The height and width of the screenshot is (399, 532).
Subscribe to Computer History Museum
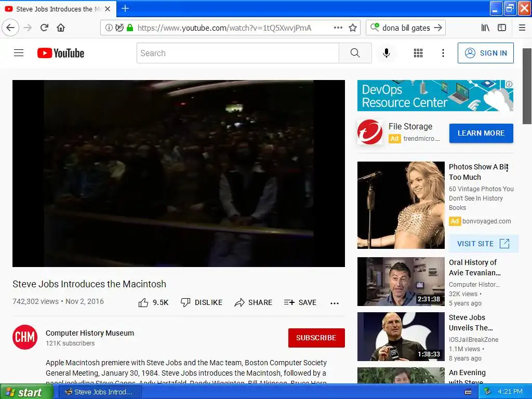(x=316, y=338)
